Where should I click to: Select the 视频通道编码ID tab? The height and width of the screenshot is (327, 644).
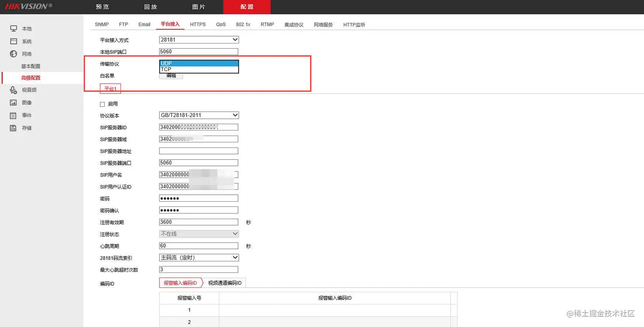(x=224, y=283)
